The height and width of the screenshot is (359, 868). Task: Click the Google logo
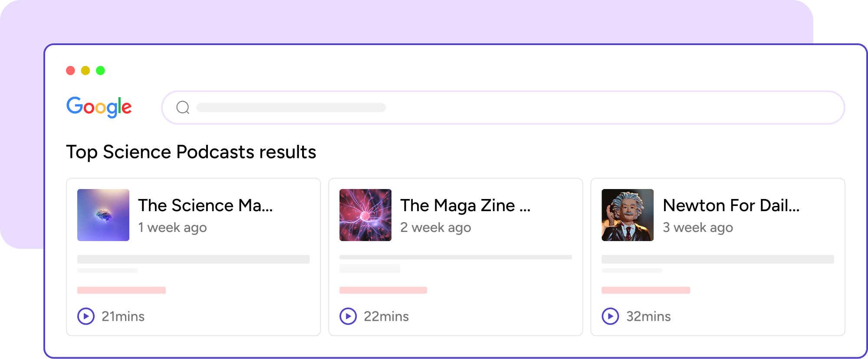pyautogui.click(x=99, y=107)
